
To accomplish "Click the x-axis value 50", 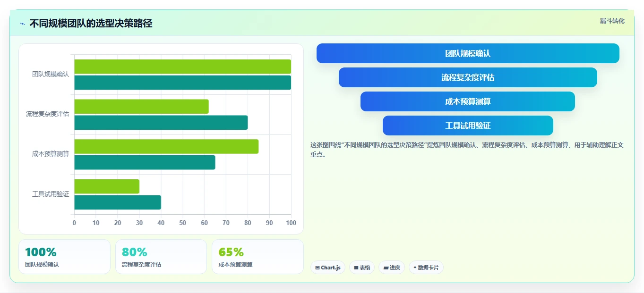I will pos(183,223).
